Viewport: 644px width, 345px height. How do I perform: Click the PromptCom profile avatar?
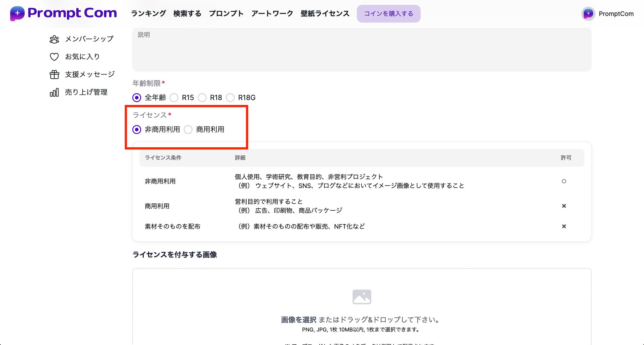(588, 14)
